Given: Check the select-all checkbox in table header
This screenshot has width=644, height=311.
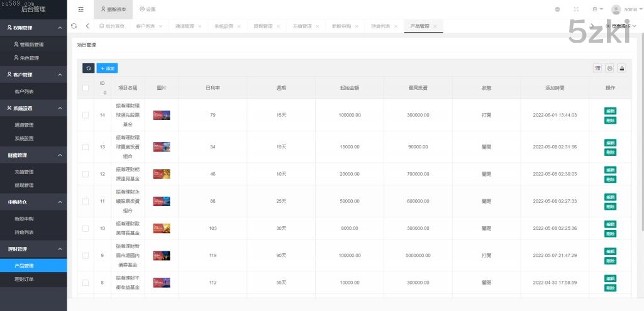Looking at the screenshot, I should 86,88.
